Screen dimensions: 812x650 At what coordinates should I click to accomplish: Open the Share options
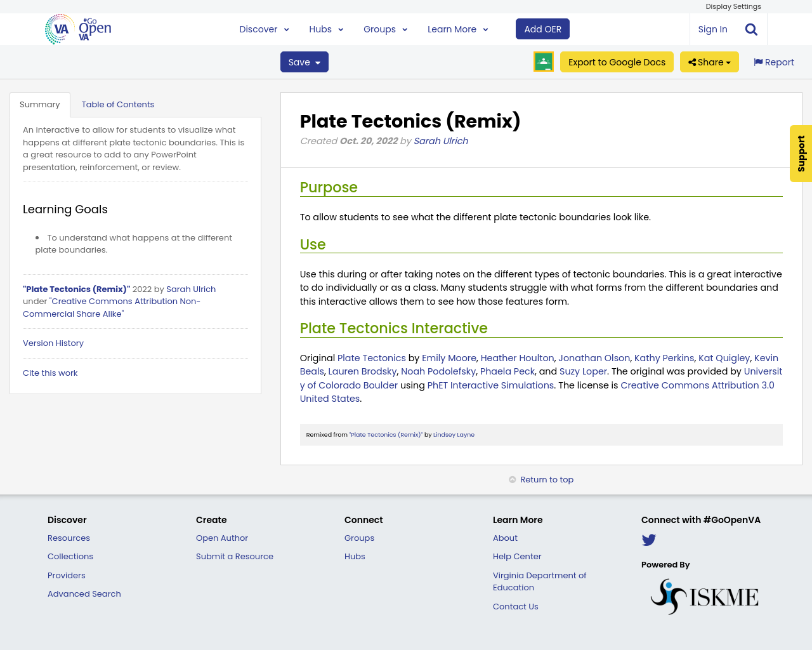(709, 62)
